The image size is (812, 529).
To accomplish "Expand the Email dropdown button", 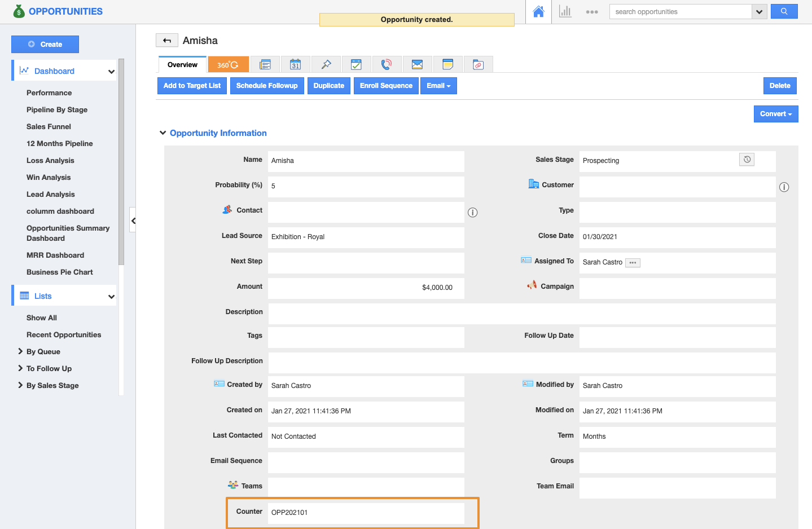I will coord(438,86).
